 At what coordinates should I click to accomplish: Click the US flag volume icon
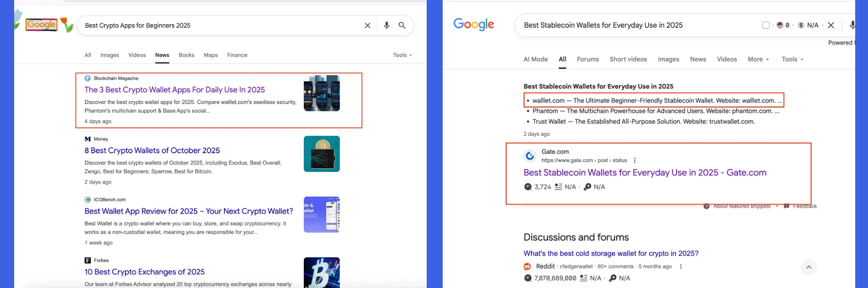[x=780, y=25]
